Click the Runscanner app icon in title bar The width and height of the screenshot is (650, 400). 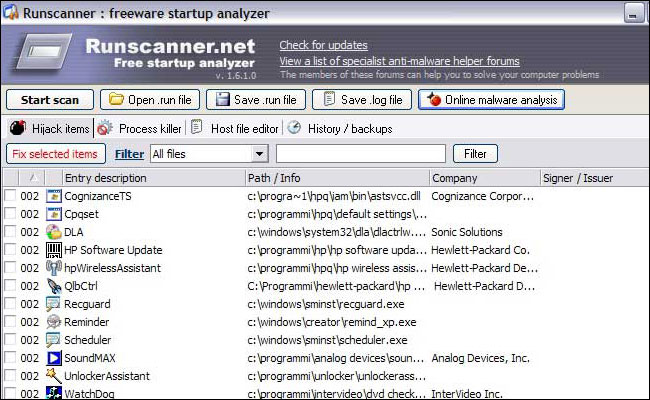pyautogui.click(x=10, y=12)
